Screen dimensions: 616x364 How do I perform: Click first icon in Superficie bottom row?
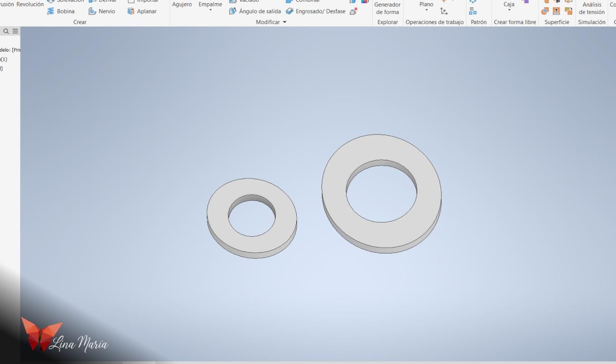point(545,11)
